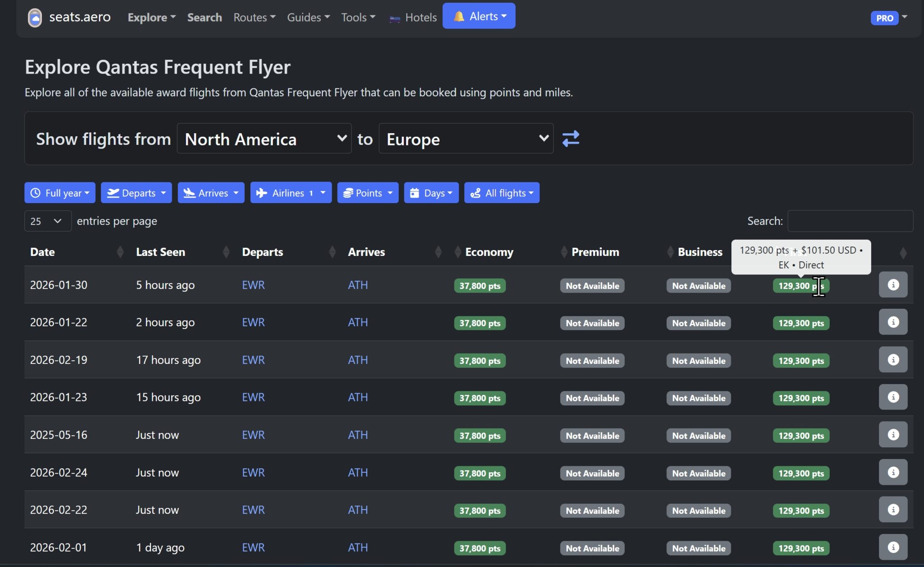Go to the Hotels page
This screenshot has width=924, height=567.
click(413, 17)
